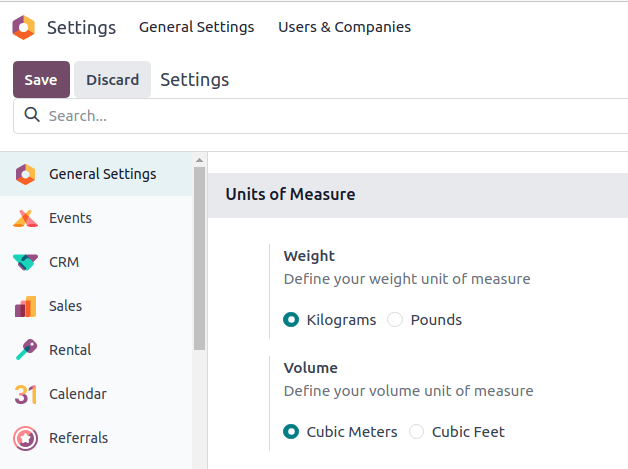Open the Users & Companies menu
This screenshot has width=628, height=469.
click(344, 27)
